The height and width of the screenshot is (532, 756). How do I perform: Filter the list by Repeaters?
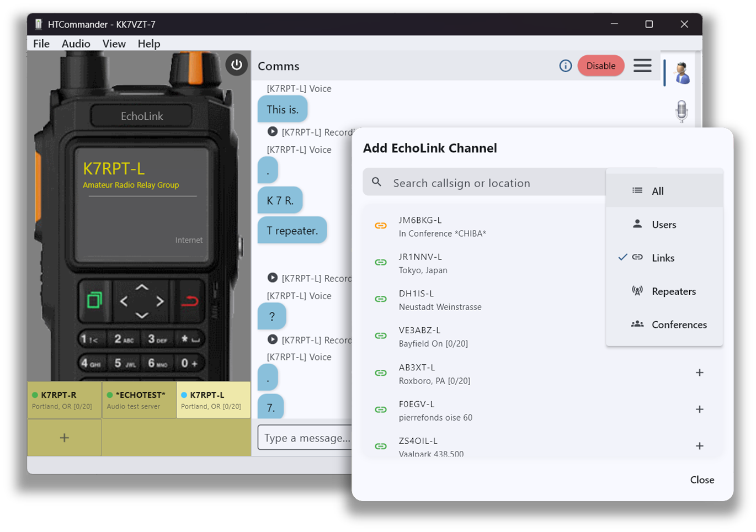[x=664, y=291]
